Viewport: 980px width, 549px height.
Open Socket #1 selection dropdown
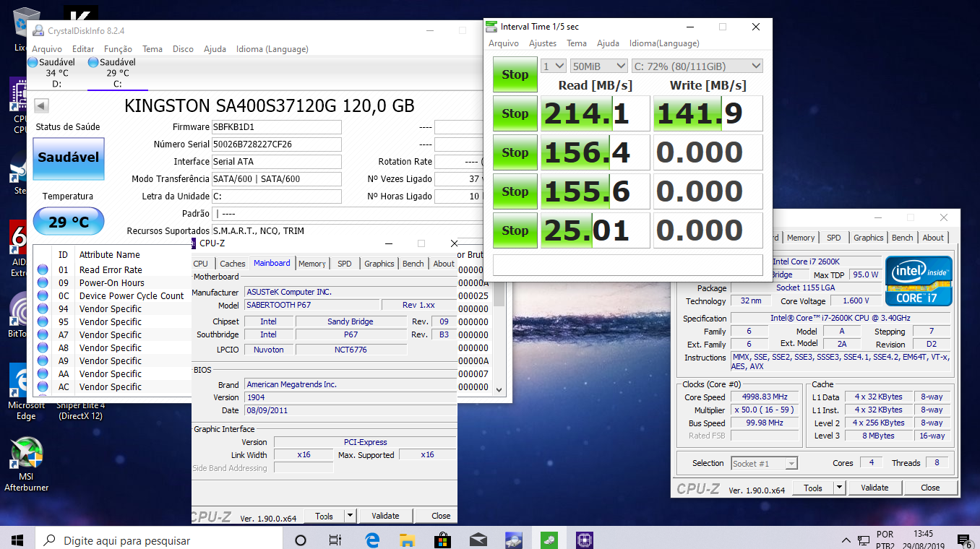pyautogui.click(x=764, y=463)
